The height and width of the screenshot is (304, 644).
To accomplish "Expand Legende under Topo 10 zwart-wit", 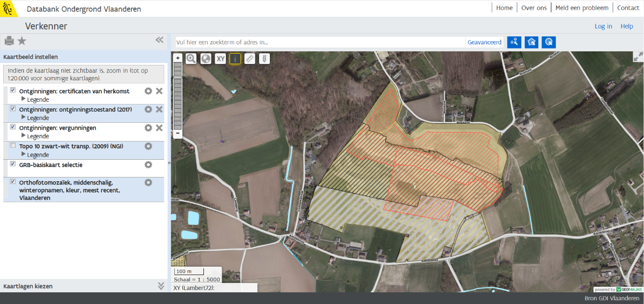I will 35,155.
